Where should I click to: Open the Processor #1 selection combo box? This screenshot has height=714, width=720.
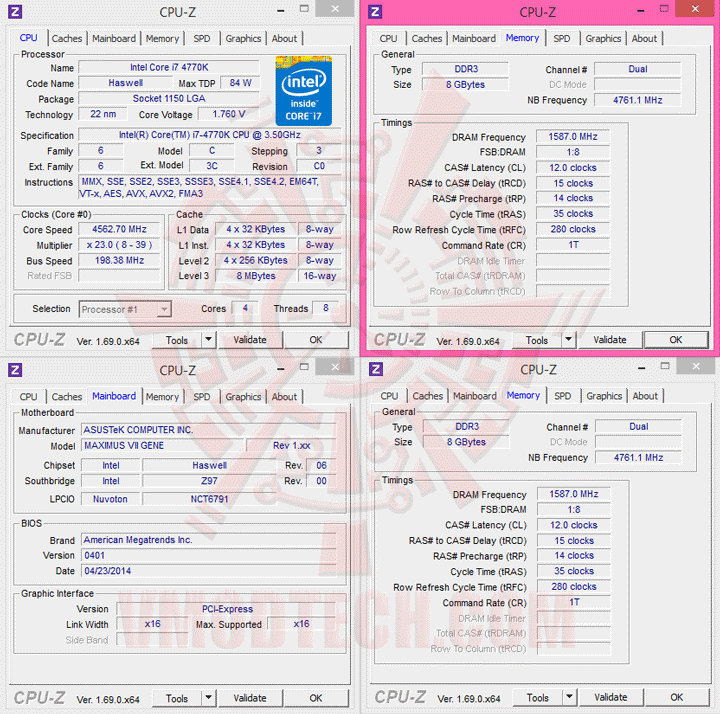click(125, 309)
